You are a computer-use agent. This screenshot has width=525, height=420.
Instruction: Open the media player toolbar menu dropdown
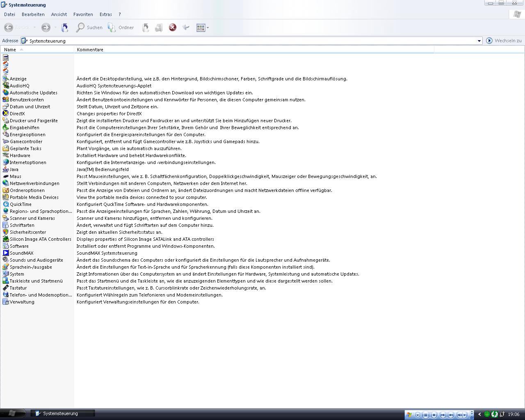(418, 415)
